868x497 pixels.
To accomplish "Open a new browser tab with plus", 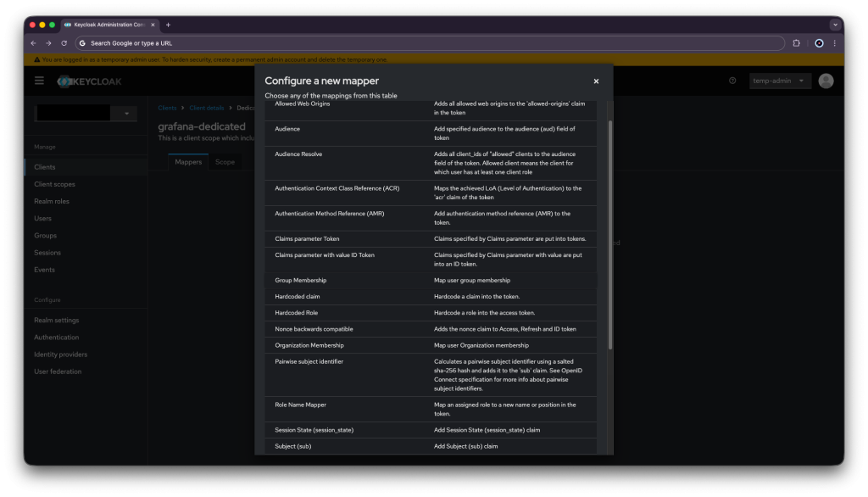I will tap(168, 25).
